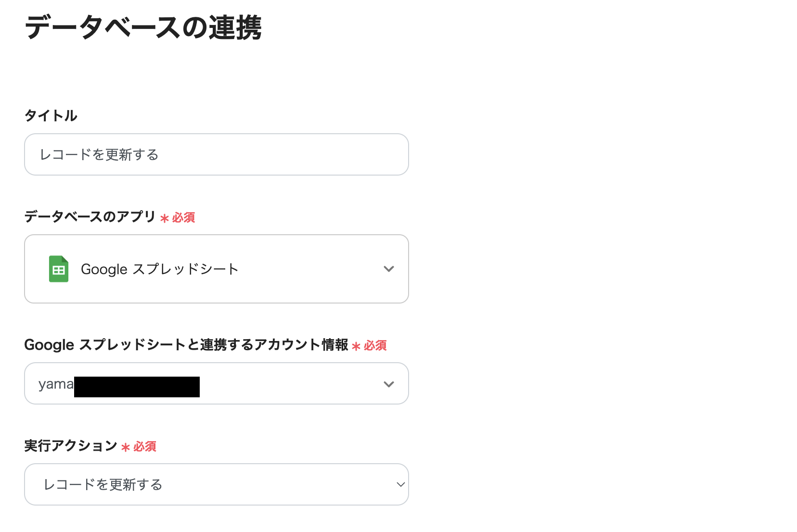Image resolution: width=797 pixels, height=532 pixels.
Task: Expand the Google account selection dropdown
Action: pos(216,383)
